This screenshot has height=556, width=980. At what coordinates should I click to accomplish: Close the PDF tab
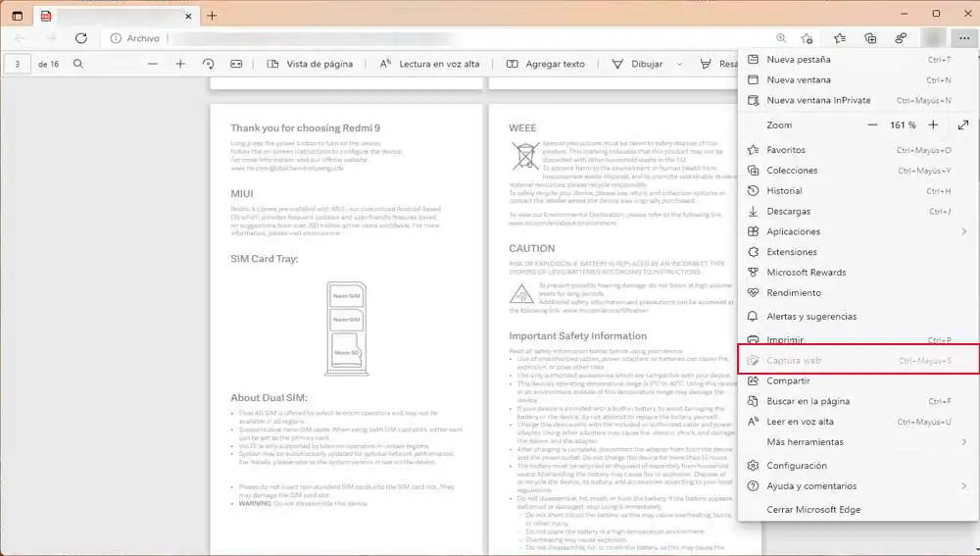pos(188,17)
